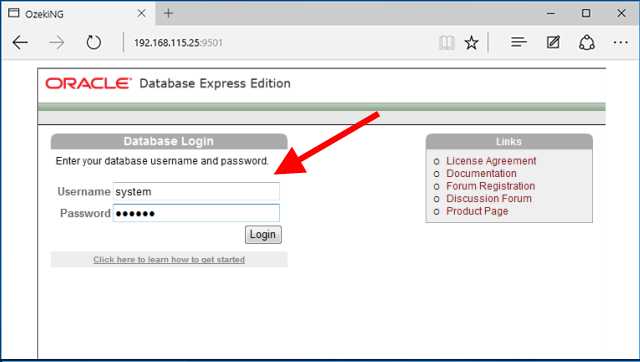Open the Documentation link
The height and width of the screenshot is (362, 640).
click(481, 173)
